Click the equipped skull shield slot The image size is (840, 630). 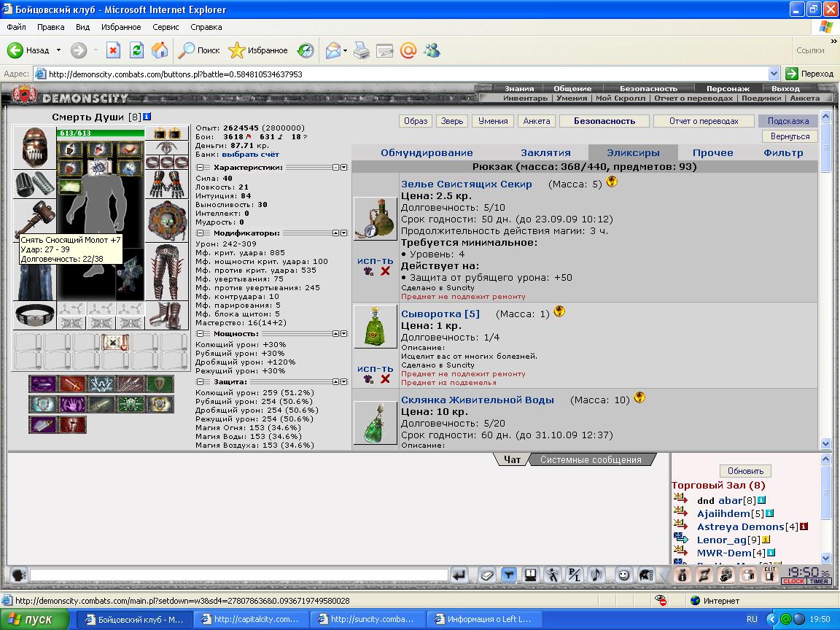[x=167, y=221]
